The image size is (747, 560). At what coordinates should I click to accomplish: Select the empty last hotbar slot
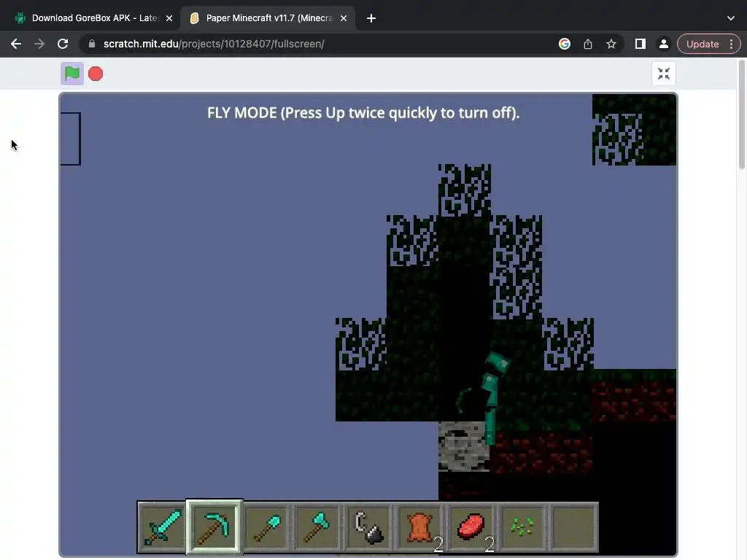(x=573, y=526)
